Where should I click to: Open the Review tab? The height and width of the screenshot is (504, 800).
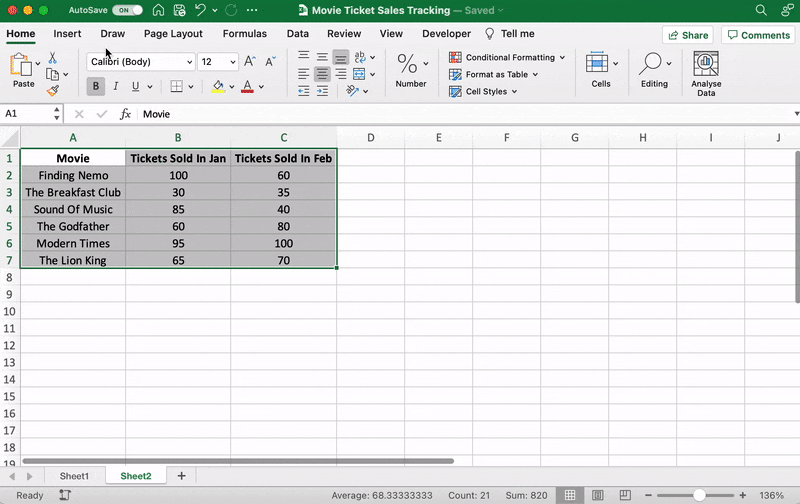pos(344,34)
